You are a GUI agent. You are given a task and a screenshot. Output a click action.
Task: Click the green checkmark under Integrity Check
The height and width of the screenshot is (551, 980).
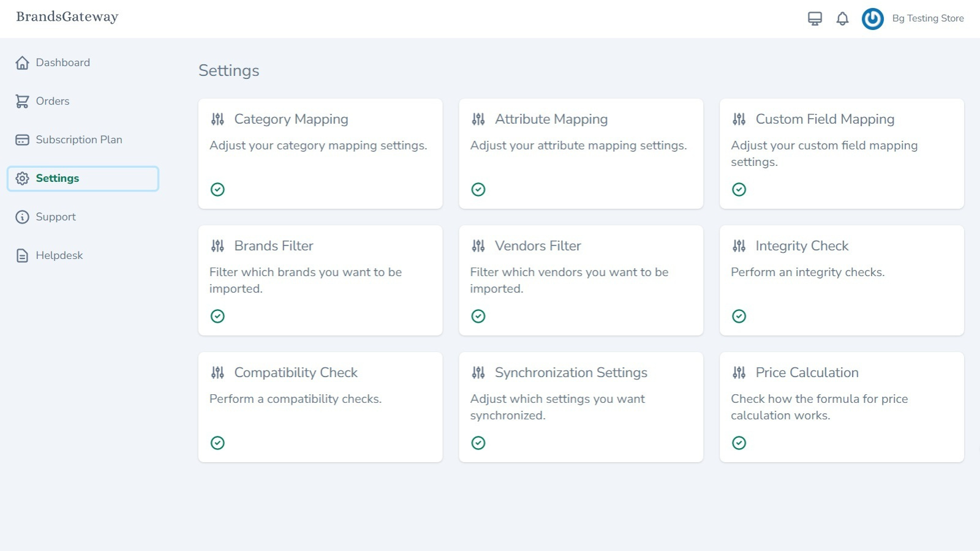coord(739,316)
